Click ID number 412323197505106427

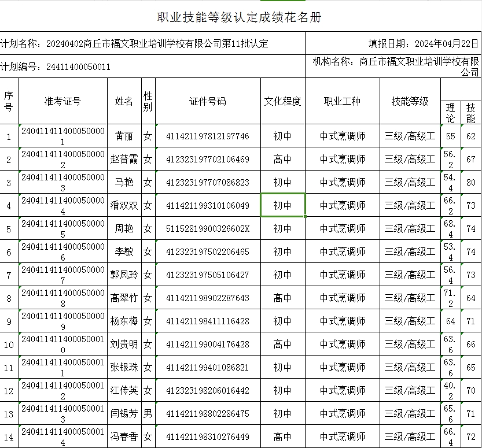pos(208,275)
